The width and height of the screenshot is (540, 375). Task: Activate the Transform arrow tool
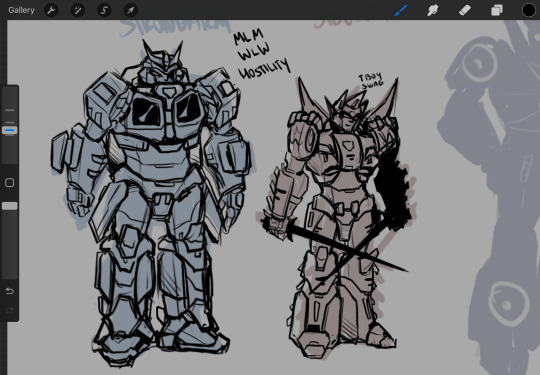pyautogui.click(x=131, y=10)
